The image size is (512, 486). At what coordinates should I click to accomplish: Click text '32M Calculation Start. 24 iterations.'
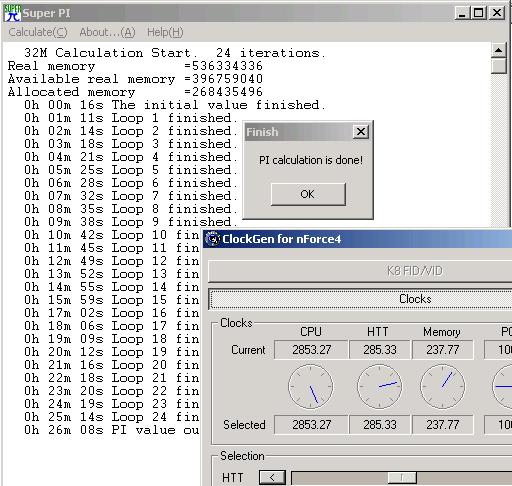click(x=175, y=53)
